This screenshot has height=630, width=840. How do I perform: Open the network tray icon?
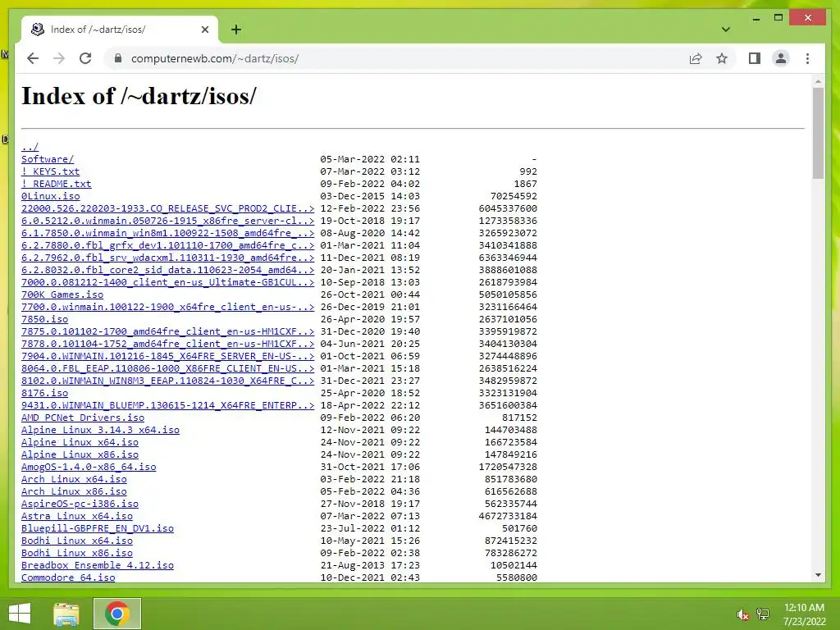pyautogui.click(x=763, y=614)
